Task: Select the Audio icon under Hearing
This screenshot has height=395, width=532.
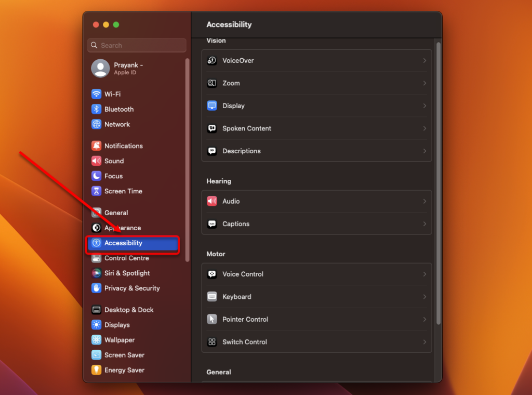Action: click(212, 201)
